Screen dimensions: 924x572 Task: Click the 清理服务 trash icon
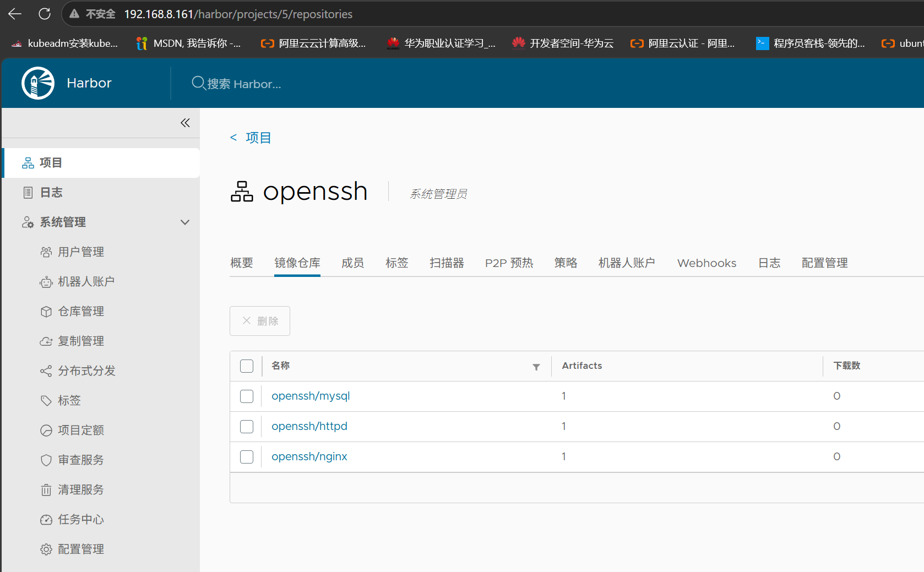pyautogui.click(x=46, y=490)
